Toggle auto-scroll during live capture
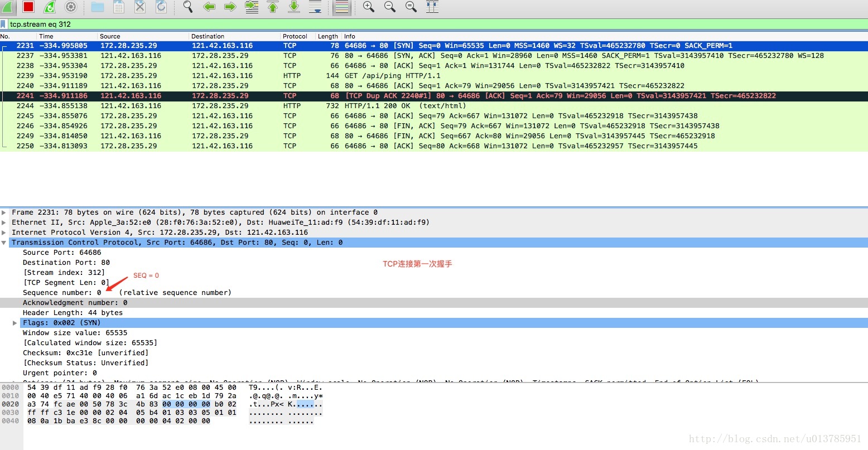Viewport: 868px width, 450px height. click(315, 7)
